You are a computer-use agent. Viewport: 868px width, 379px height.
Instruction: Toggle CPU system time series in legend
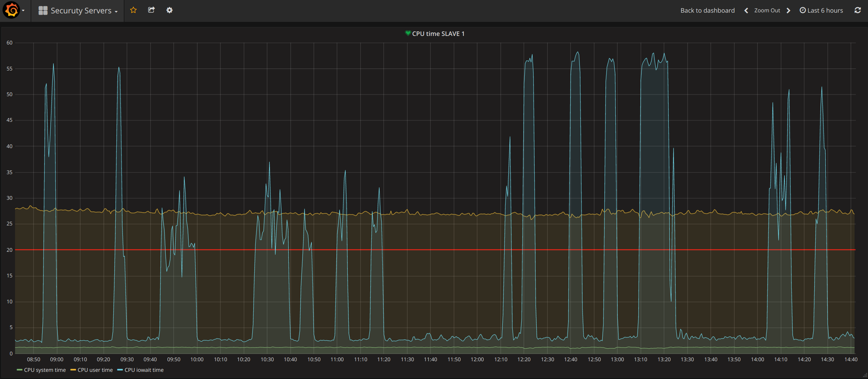(45, 370)
